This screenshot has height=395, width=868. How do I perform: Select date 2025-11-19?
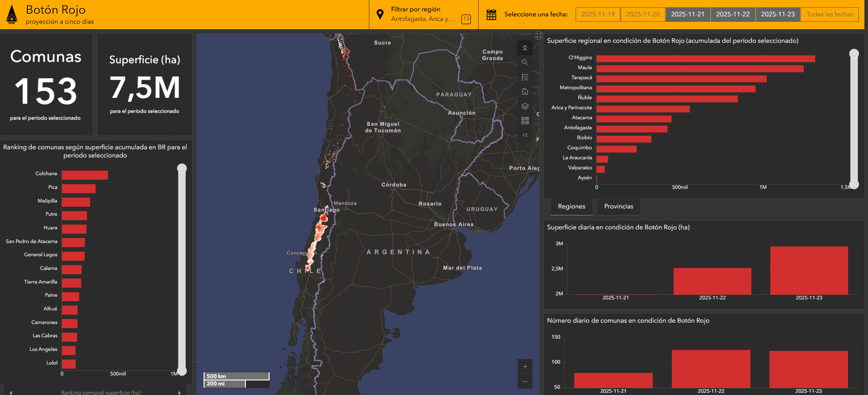[x=598, y=15]
